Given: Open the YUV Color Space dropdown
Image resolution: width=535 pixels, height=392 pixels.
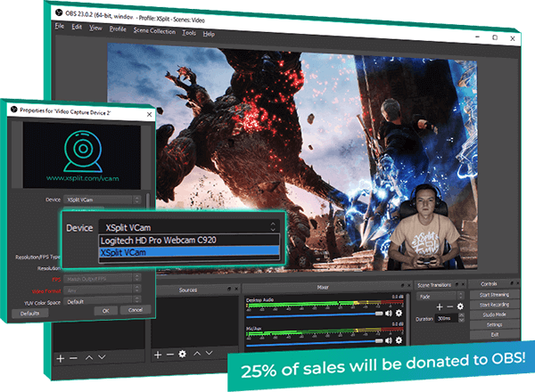Looking at the screenshot, I should point(102,301).
